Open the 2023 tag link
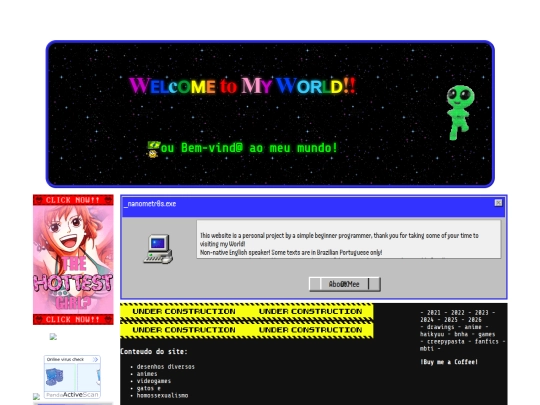The image size is (540, 405). point(481,313)
